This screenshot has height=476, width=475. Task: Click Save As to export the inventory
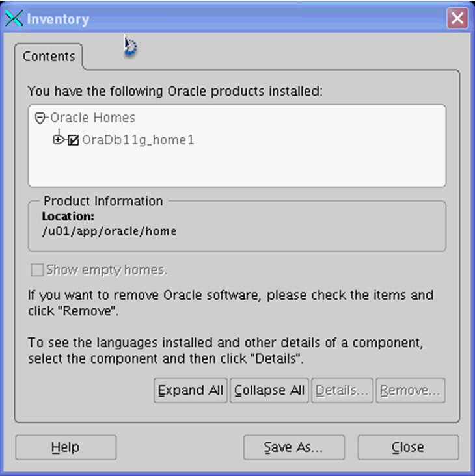293,447
